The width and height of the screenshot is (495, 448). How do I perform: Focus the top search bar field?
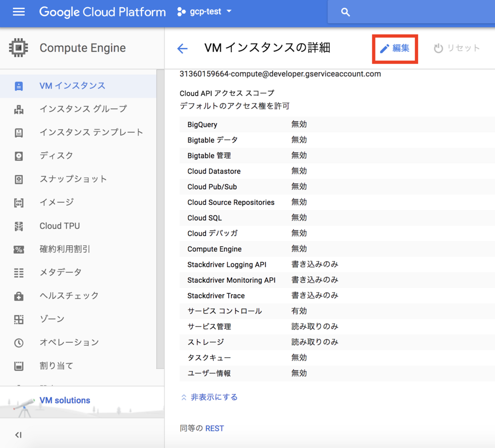pos(411,12)
